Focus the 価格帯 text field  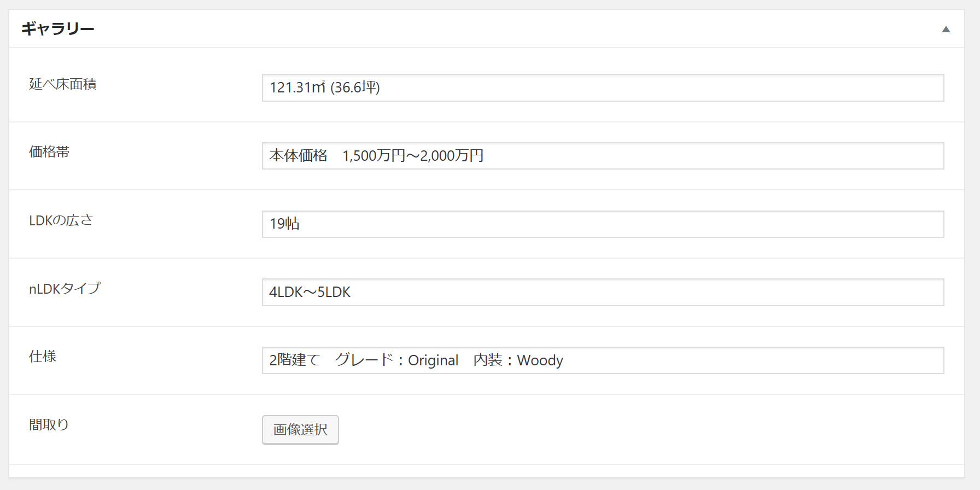tap(603, 156)
